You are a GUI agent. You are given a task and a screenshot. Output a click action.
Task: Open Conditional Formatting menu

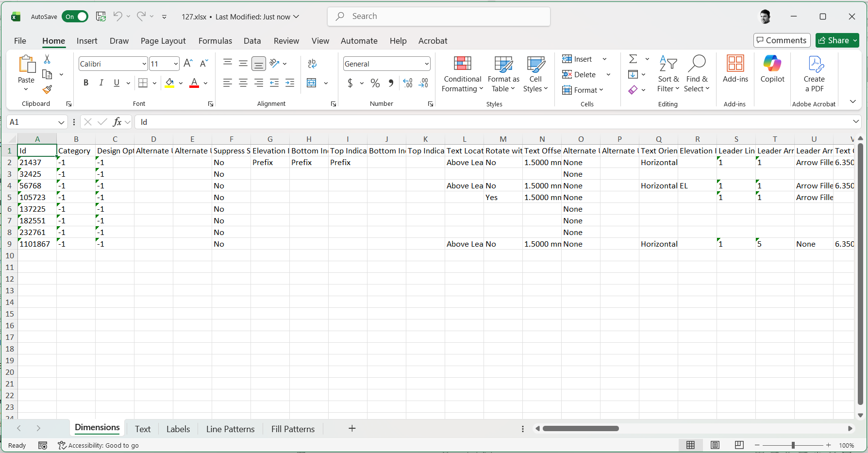coord(462,74)
